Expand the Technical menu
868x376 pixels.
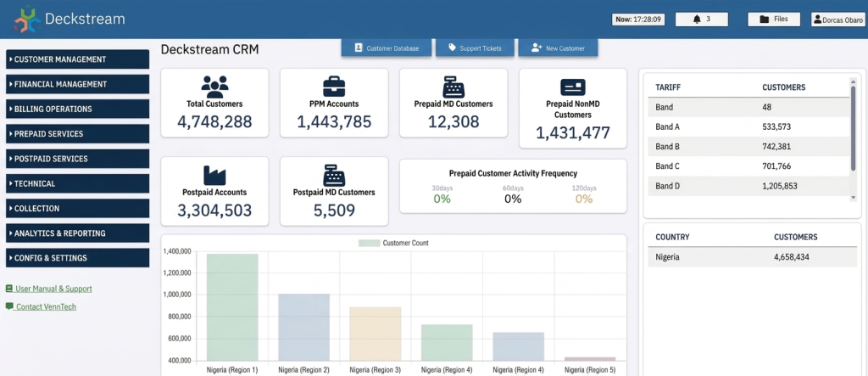click(x=77, y=183)
